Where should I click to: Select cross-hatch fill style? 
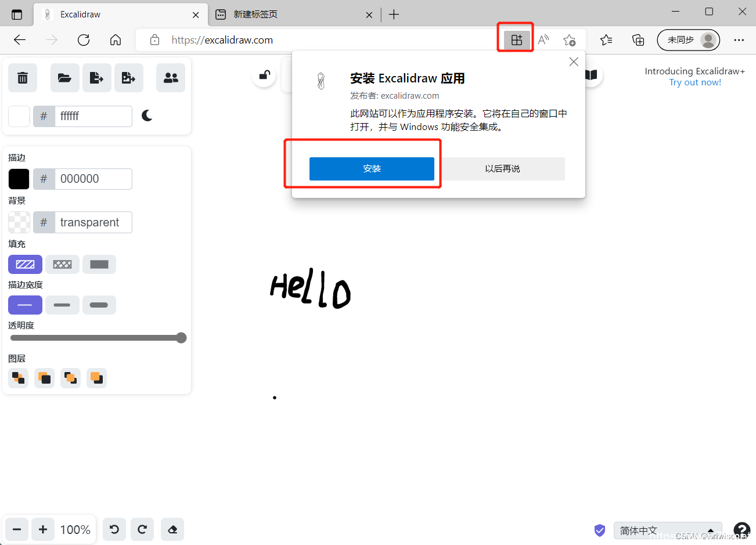click(62, 264)
